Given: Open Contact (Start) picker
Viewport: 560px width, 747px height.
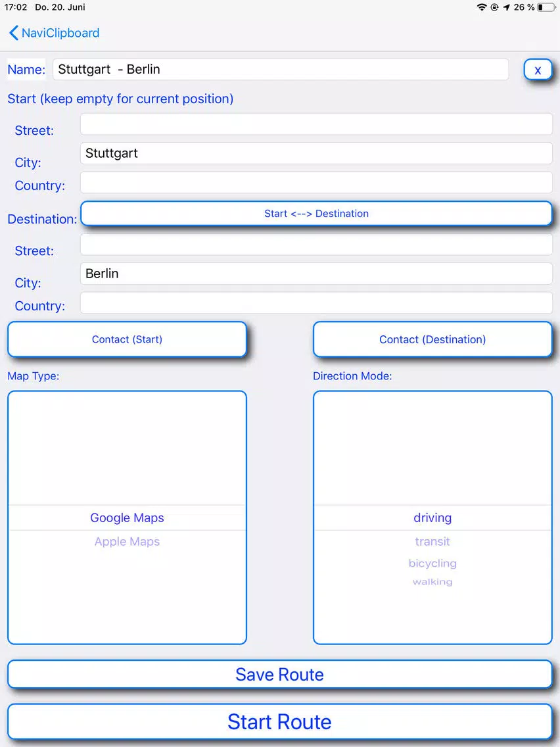Looking at the screenshot, I should [x=127, y=339].
